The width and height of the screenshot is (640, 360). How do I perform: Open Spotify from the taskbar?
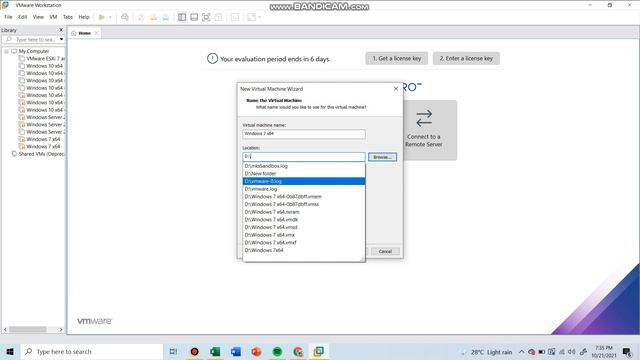point(277,351)
